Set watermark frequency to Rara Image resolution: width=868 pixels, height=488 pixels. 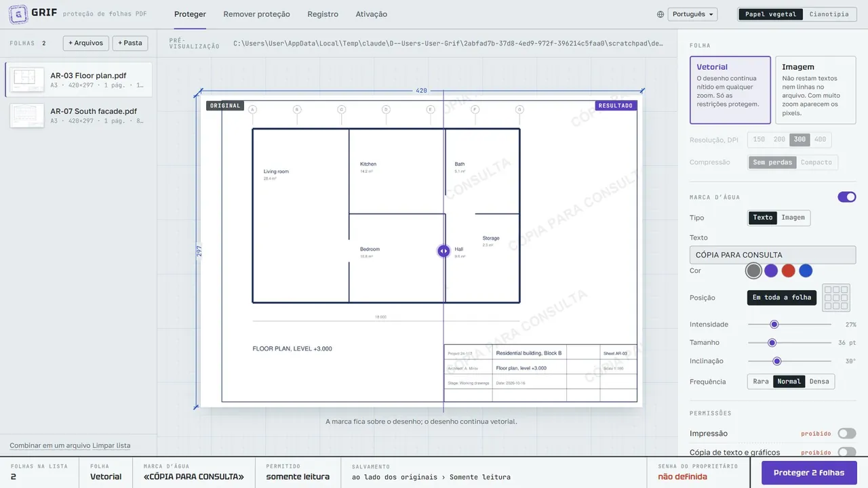point(761,382)
